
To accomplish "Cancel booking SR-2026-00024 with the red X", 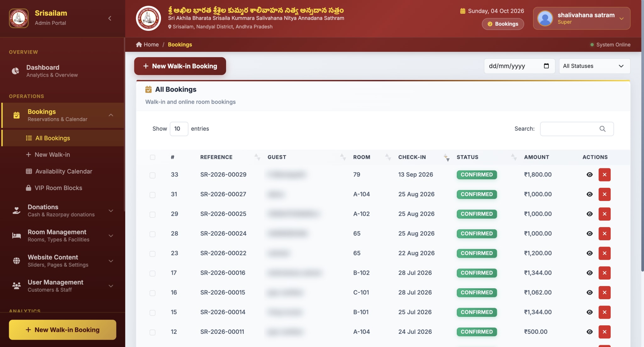I will coord(604,234).
